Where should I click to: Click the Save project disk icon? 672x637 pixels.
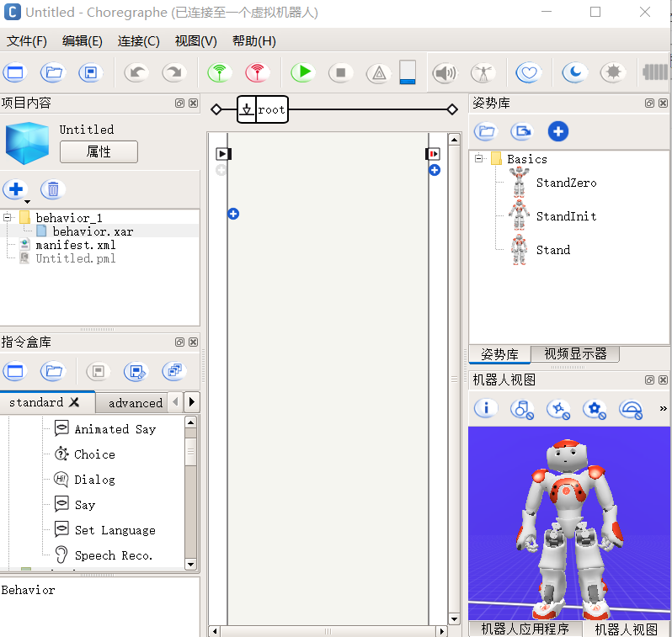tap(90, 73)
